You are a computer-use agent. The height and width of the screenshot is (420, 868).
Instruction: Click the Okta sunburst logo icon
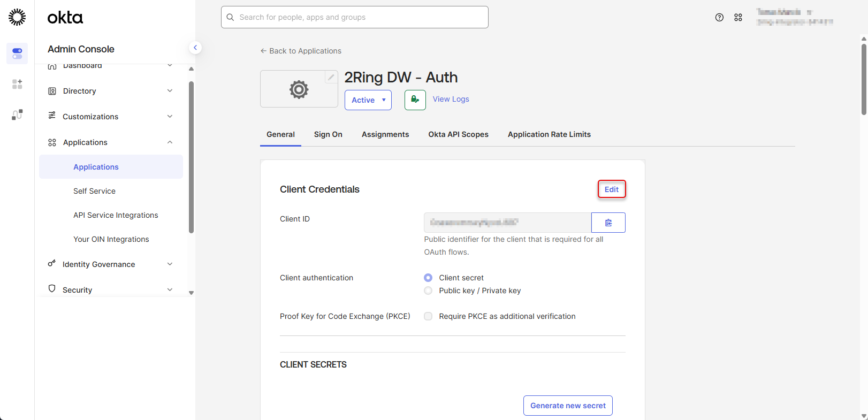(17, 17)
